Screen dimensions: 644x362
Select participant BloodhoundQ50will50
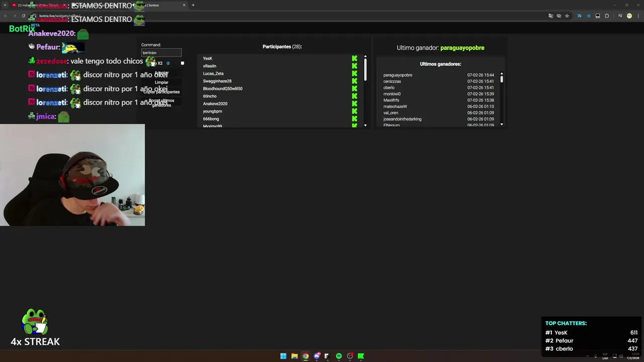[x=223, y=88]
